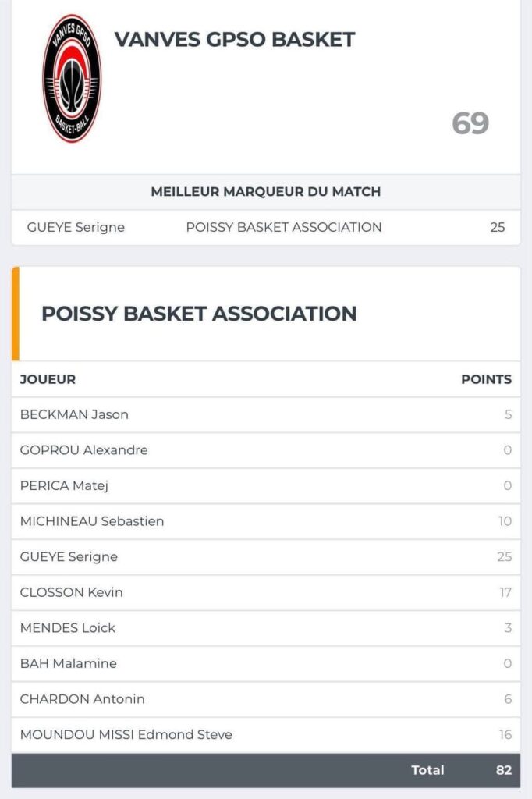Select GUEYE Serigne in best scorer row
Screen dimensions: 532x799
[76, 227]
